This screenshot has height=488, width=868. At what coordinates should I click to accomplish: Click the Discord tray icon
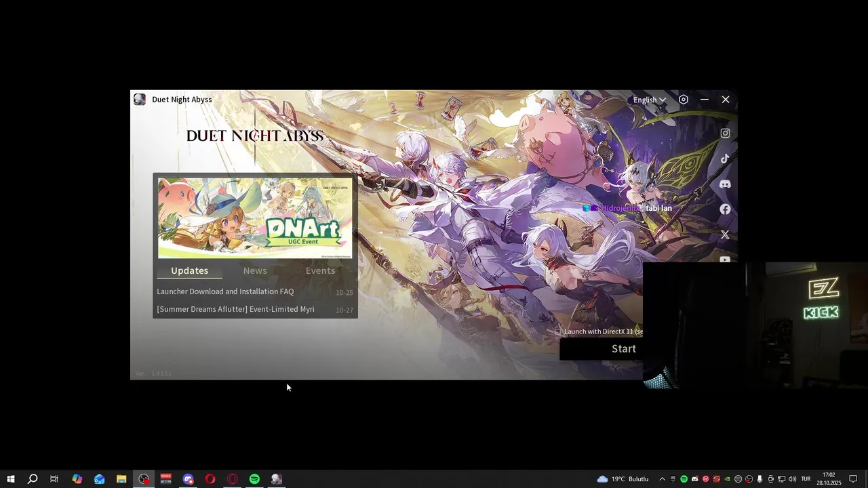(x=695, y=479)
